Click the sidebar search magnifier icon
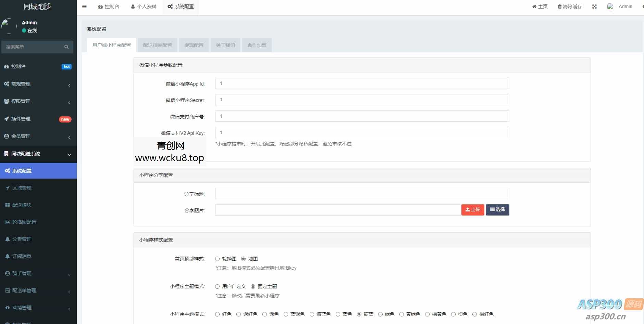The height and width of the screenshot is (324, 644). click(x=66, y=47)
